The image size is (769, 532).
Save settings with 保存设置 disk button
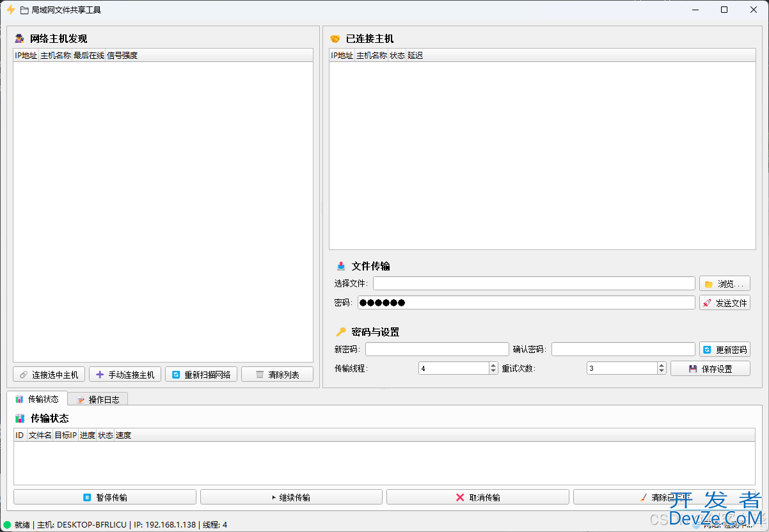[710, 369]
